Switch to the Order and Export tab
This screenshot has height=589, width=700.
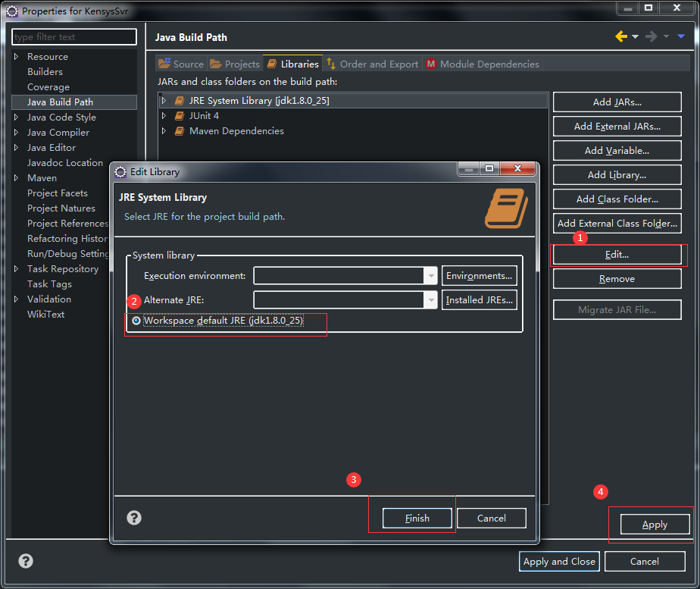[371, 64]
